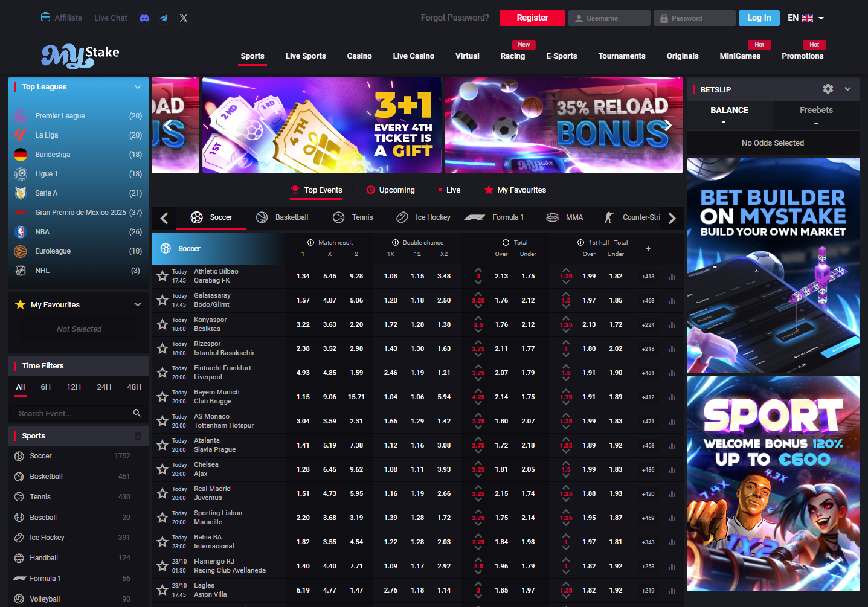Open the Telegram icon link

pyautogui.click(x=164, y=18)
